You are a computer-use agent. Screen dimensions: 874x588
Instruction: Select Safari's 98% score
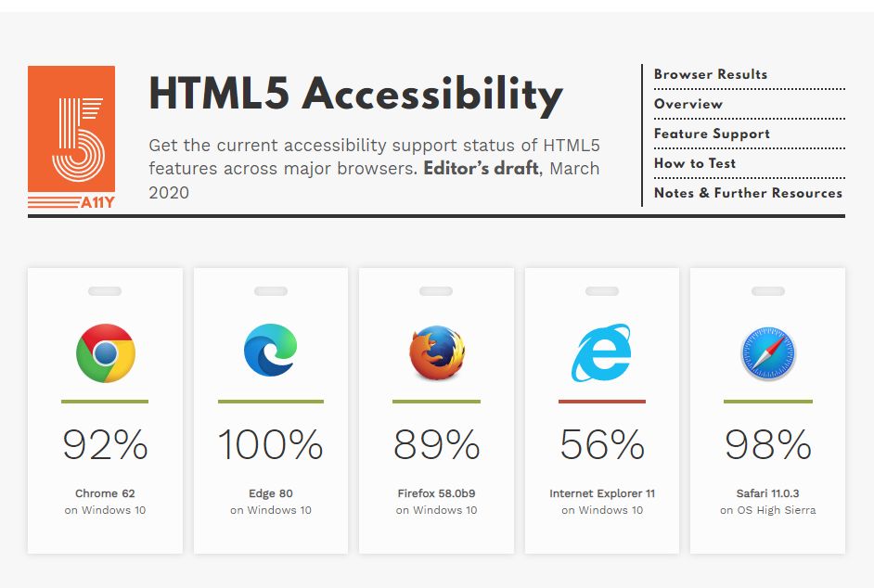pos(768,444)
